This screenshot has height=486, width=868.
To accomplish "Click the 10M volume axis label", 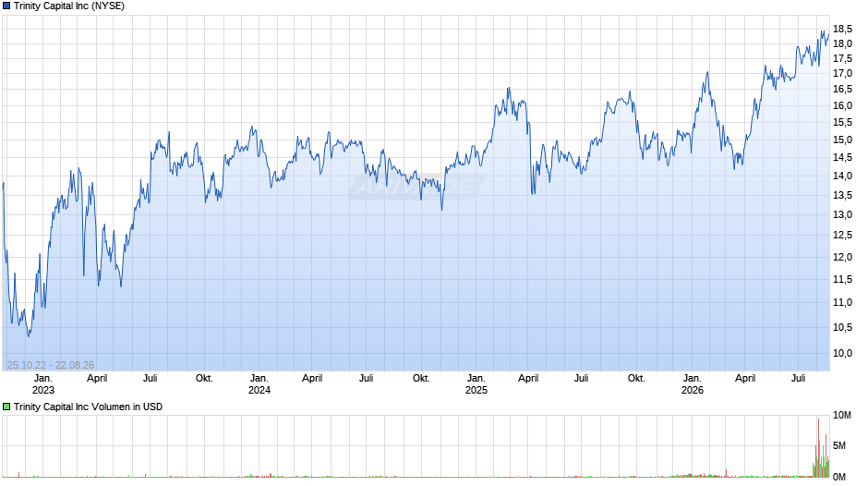I will [842, 416].
